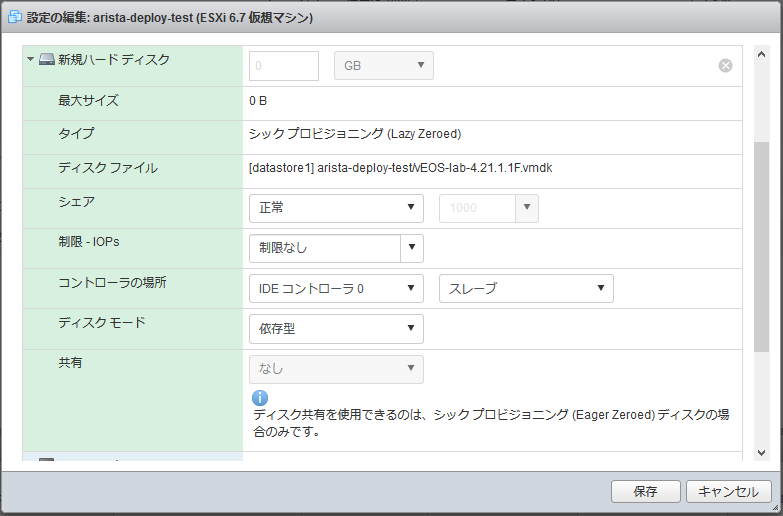This screenshot has width=783, height=516.
Task: Open the IDE コントローラ 0 dropdown
Action: click(x=336, y=288)
